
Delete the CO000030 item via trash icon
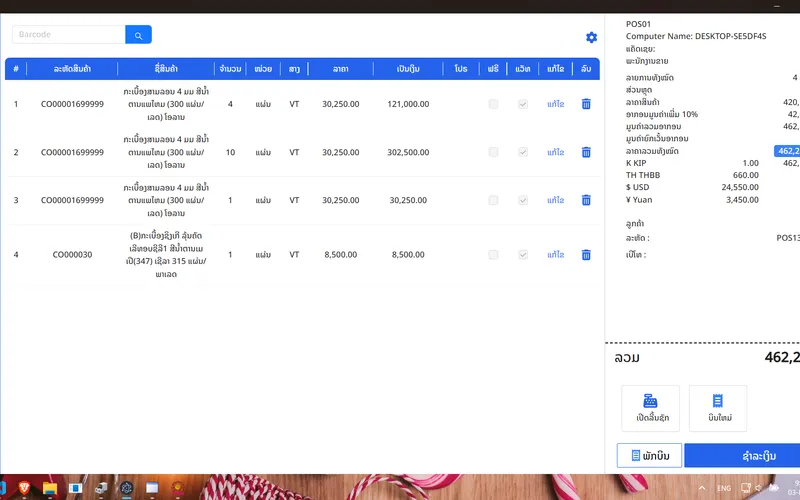click(x=586, y=255)
